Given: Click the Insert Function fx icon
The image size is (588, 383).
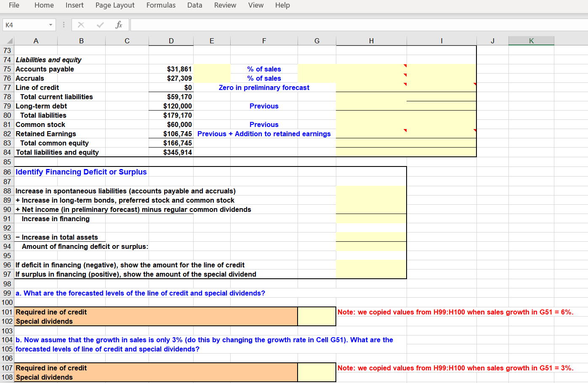Looking at the screenshot, I should 119,24.
